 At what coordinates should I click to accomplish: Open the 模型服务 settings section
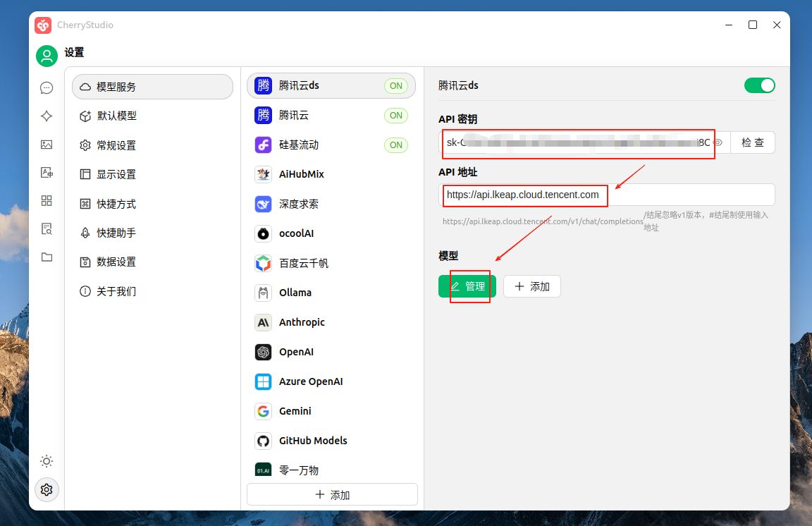[152, 86]
